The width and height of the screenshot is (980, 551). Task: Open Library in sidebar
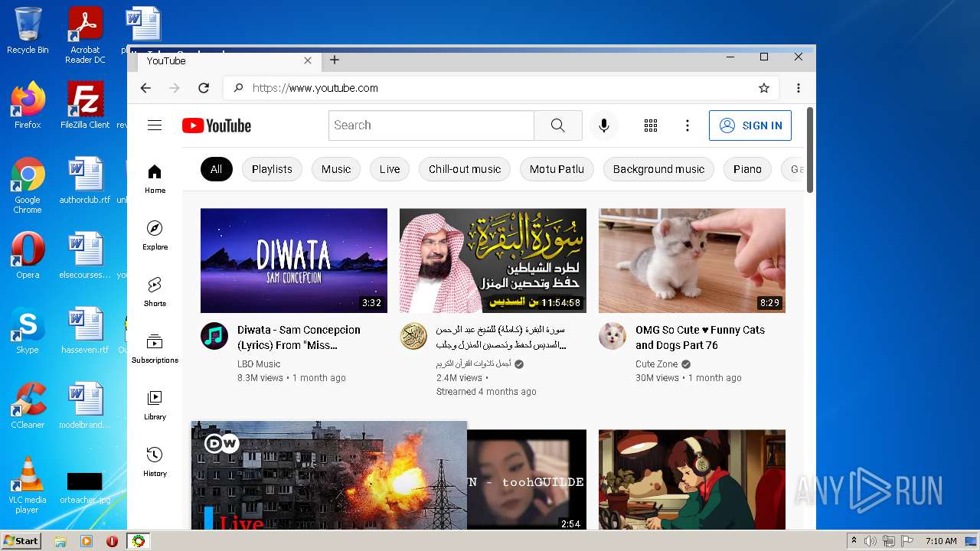155,406
